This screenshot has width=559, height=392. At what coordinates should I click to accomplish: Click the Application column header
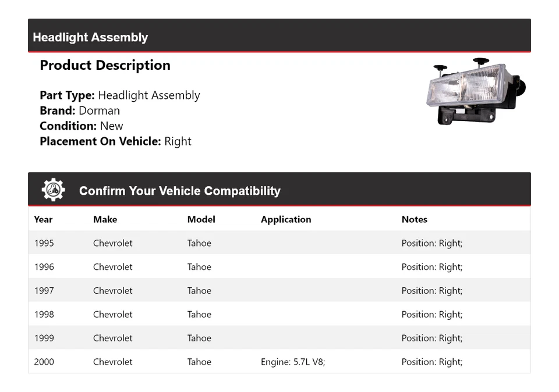click(286, 219)
